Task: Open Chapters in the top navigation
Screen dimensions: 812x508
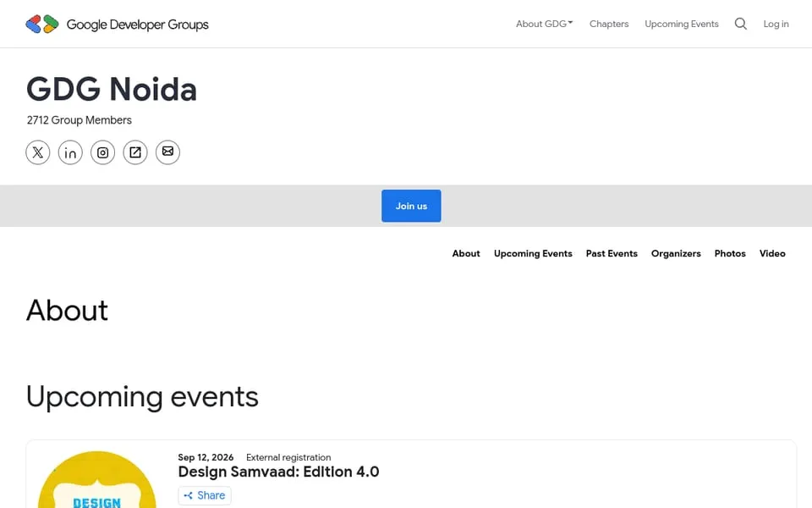Action: (609, 24)
